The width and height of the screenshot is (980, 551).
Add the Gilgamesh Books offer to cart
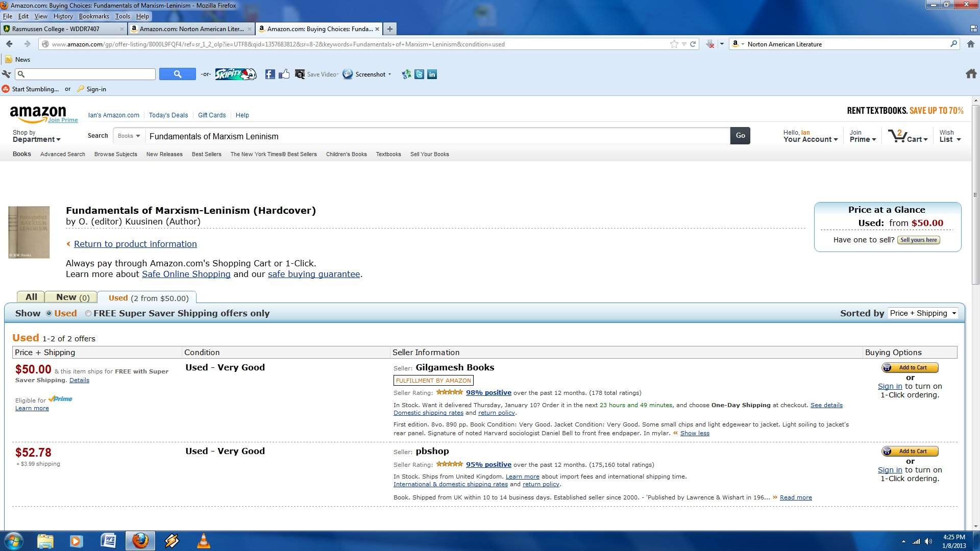click(x=910, y=368)
